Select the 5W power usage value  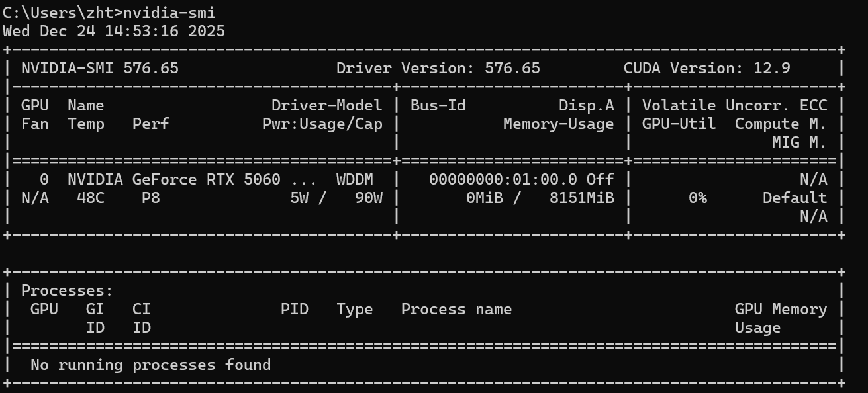coord(299,198)
